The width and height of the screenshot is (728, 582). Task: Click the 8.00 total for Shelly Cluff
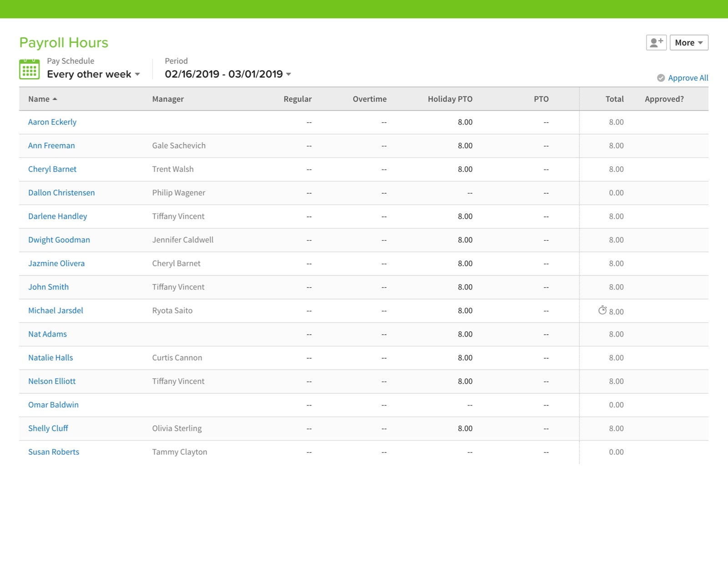click(616, 429)
